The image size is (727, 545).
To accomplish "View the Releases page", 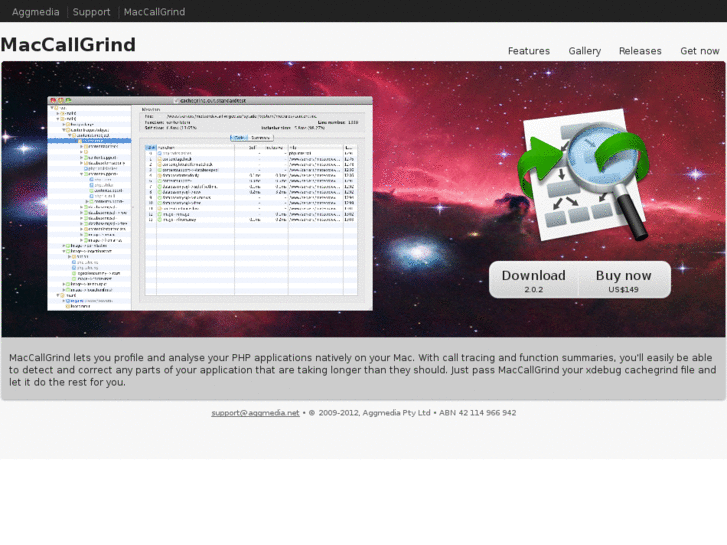I will [x=640, y=51].
